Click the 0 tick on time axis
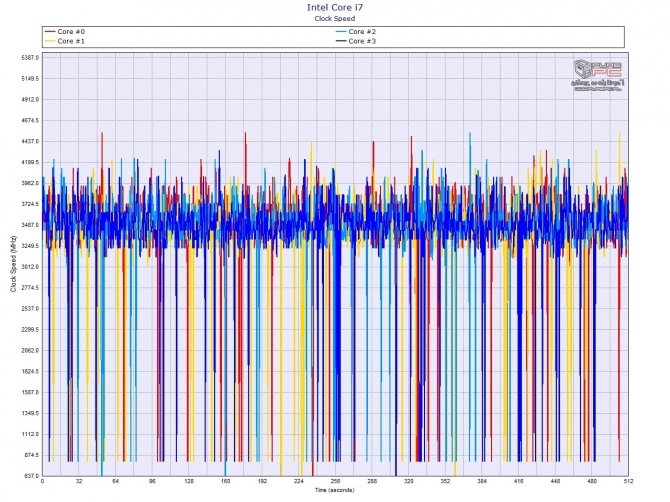Viewport: 670px width, 502px height. (x=42, y=481)
